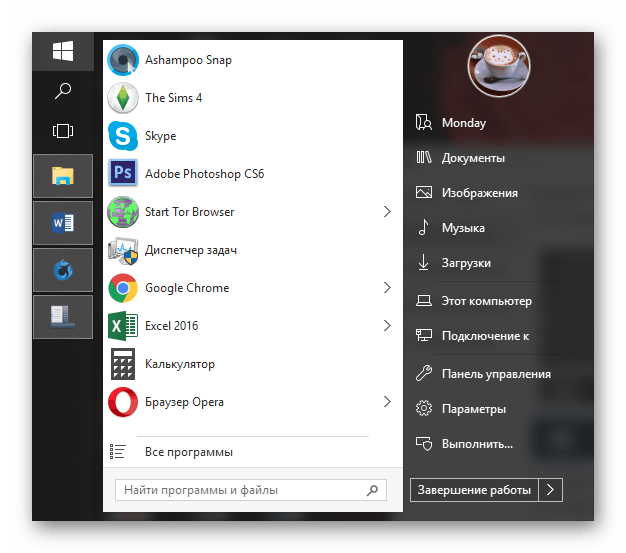Open File Explorer from the taskbar
Image resolution: width=626 pixels, height=553 pixels.
point(63,177)
